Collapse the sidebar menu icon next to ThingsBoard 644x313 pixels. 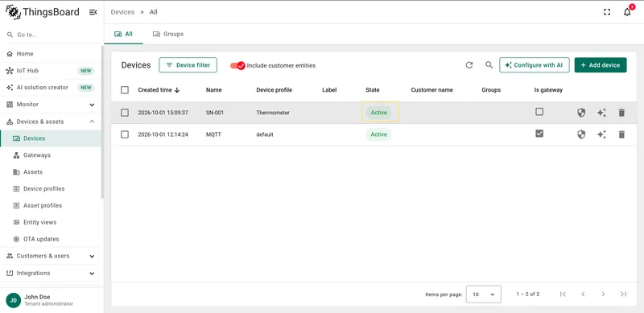(x=93, y=12)
